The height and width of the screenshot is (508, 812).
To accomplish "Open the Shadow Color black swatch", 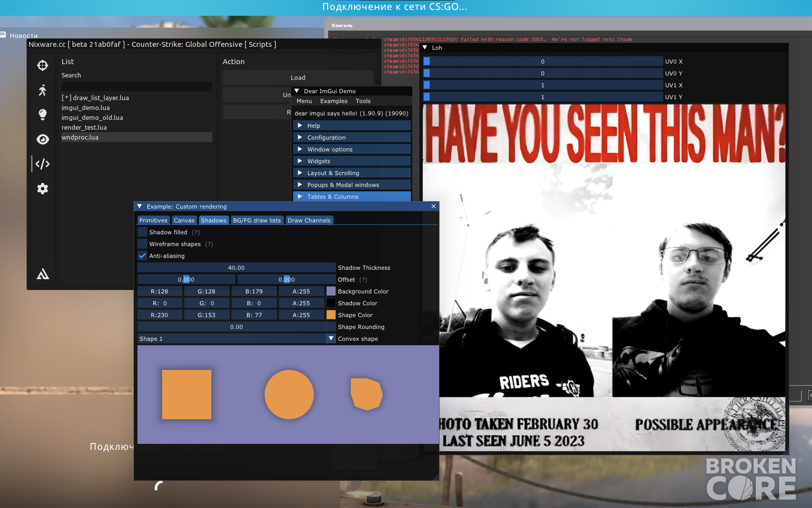I will coord(331,303).
